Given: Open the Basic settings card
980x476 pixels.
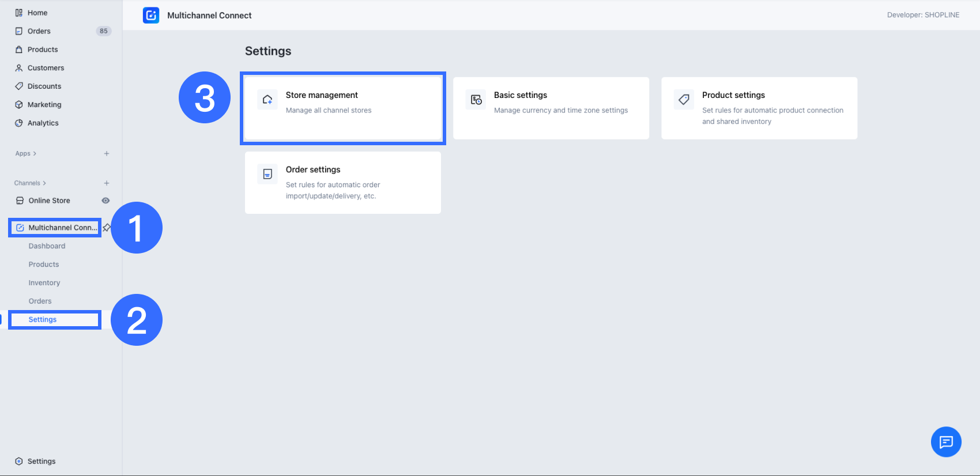Looking at the screenshot, I should (551, 108).
